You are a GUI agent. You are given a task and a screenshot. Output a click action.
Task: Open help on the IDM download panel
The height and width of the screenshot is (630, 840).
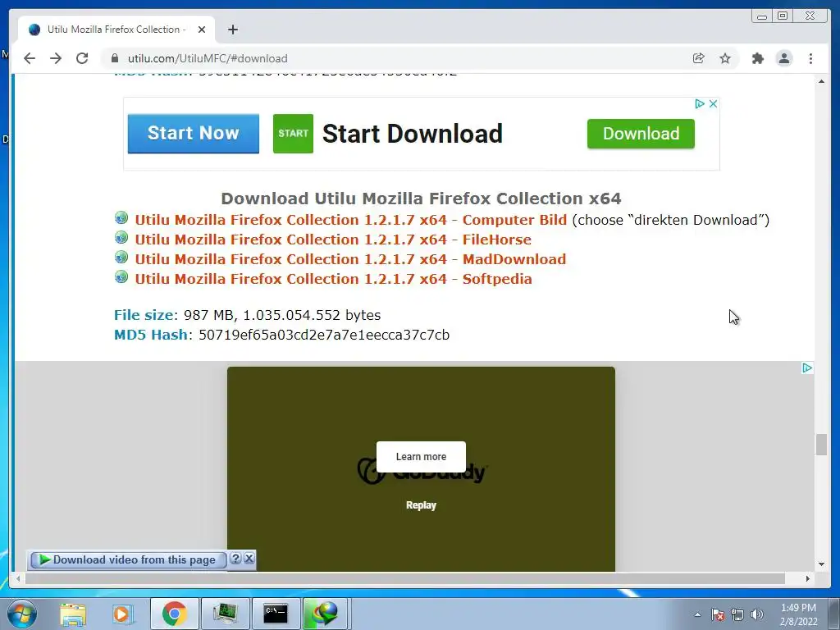[x=235, y=559]
